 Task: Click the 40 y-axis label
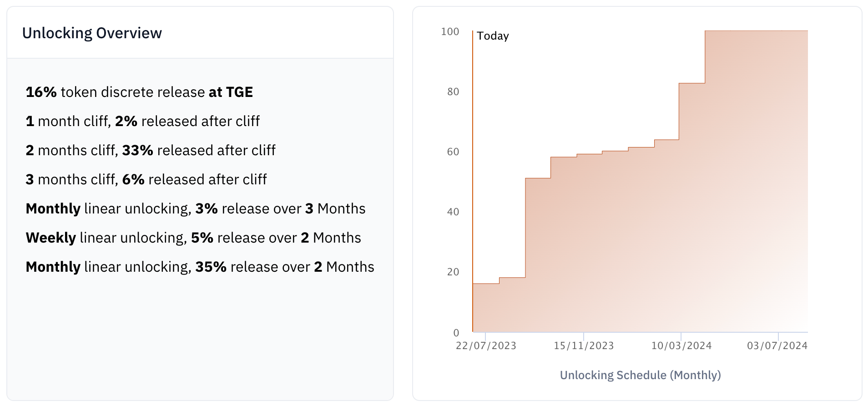click(453, 212)
